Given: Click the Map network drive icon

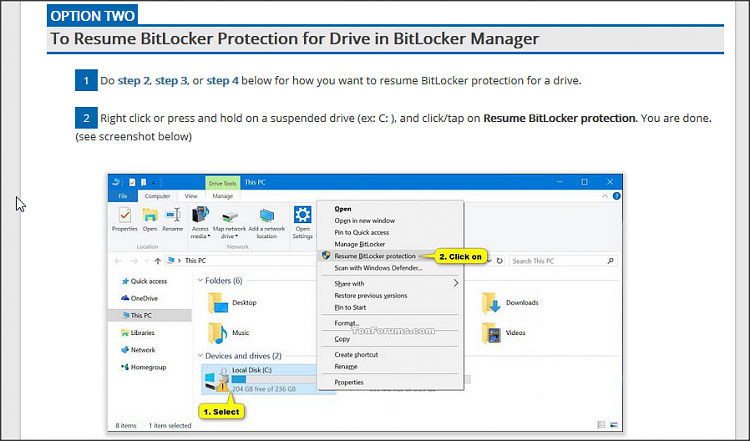Looking at the screenshot, I should (230, 216).
